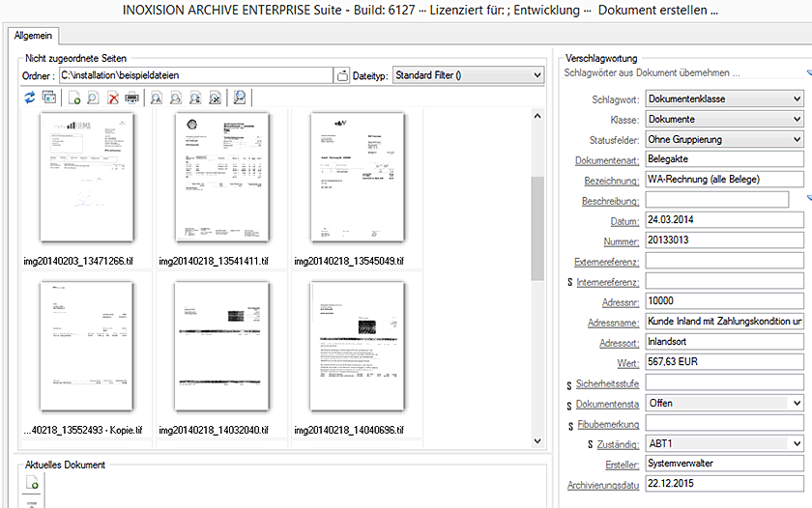The width and height of the screenshot is (812, 508).
Task: Click add page icon under Aktuelles Dokument
Action: pos(32,482)
